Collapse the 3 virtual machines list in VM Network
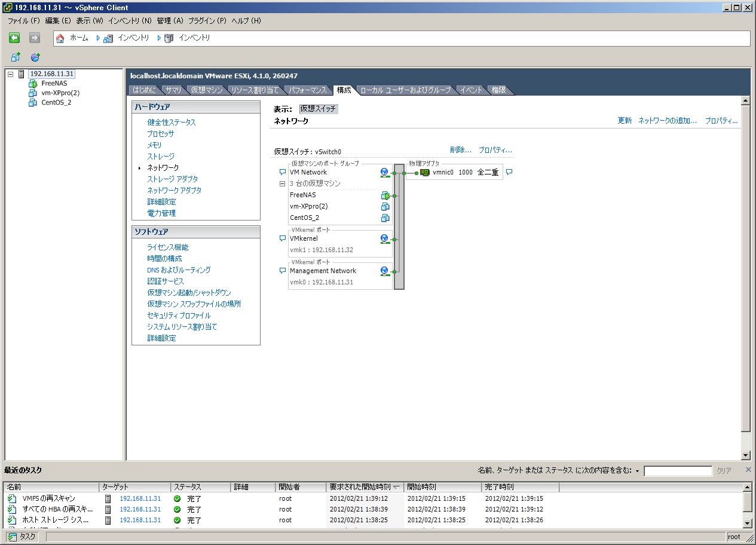Image resolution: width=756 pixels, height=545 pixels. [283, 183]
